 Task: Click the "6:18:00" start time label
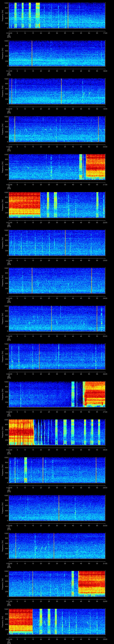tap(9, 109)
